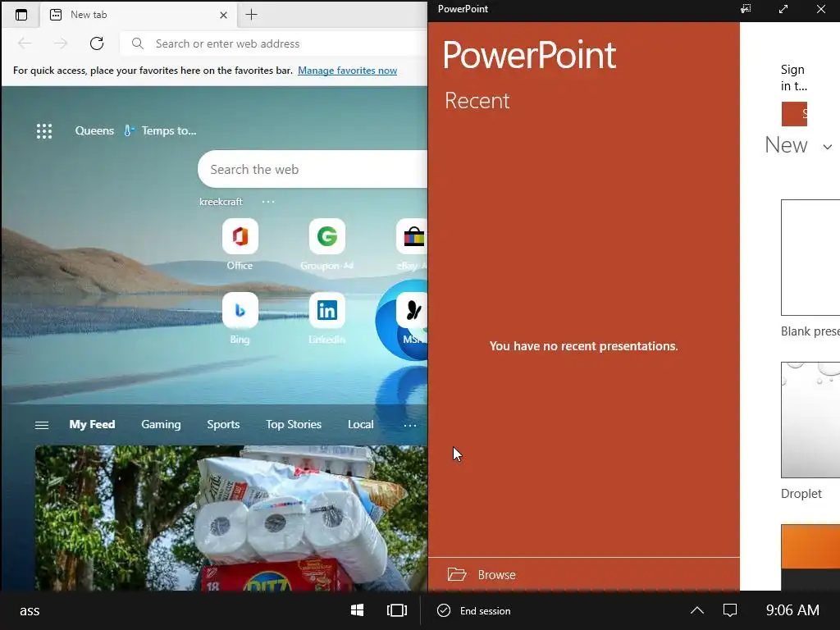Screen dimensions: 840x630
Task: Open the MSN quick link tile
Action: tap(412, 310)
